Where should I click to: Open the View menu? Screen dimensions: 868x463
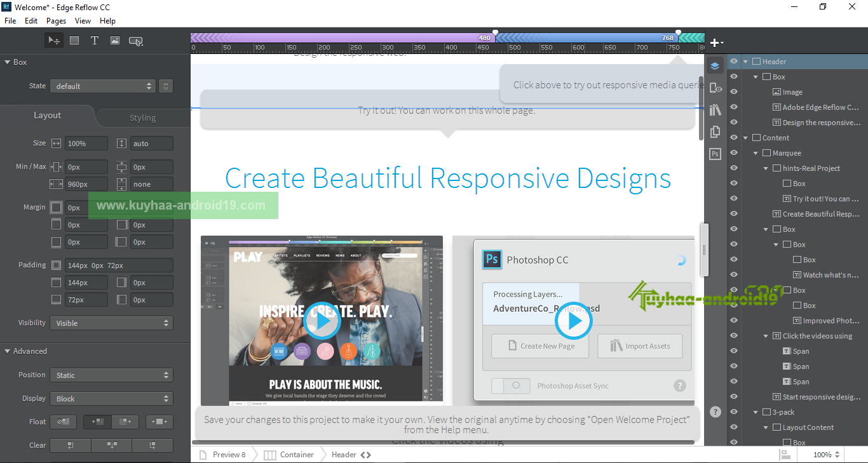click(x=83, y=21)
